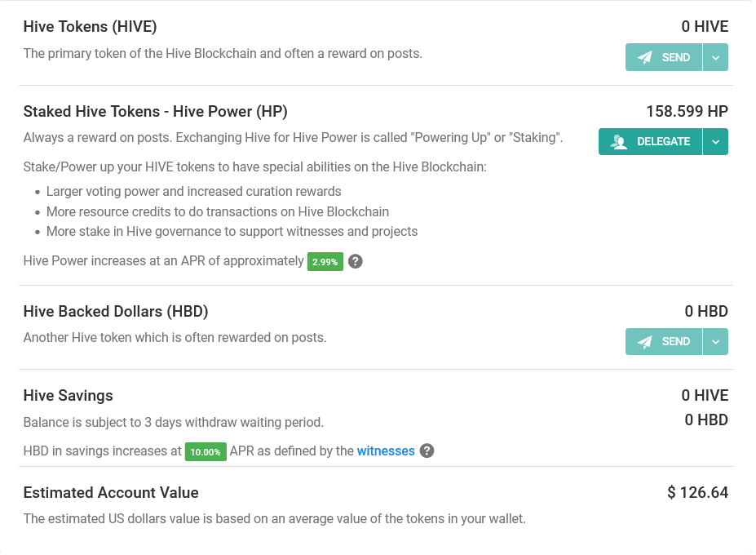Screen dimensions: 756x555
Task: Open the dropdown arrow beside DELEGATE
Action: [715, 141]
